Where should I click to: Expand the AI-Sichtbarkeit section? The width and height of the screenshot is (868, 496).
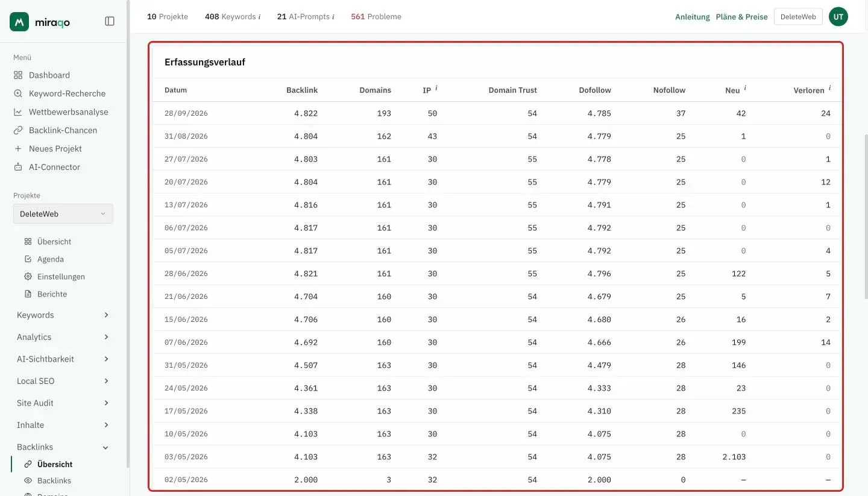coord(63,359)
